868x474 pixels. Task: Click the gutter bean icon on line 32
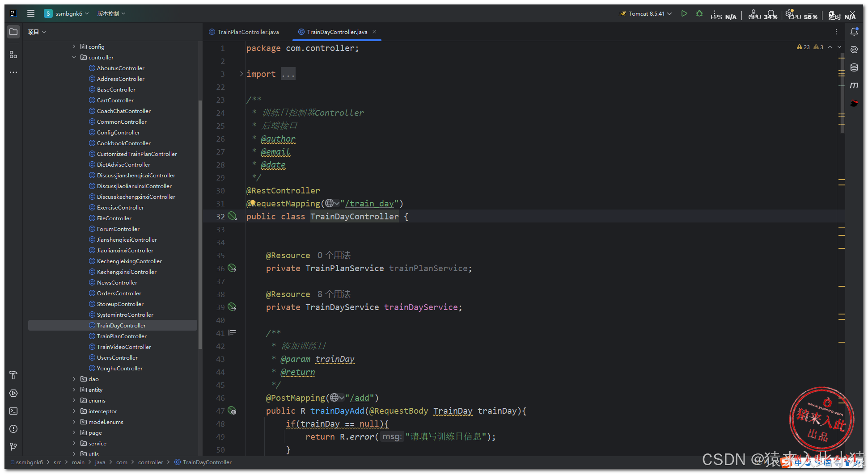tap(232, 216)
